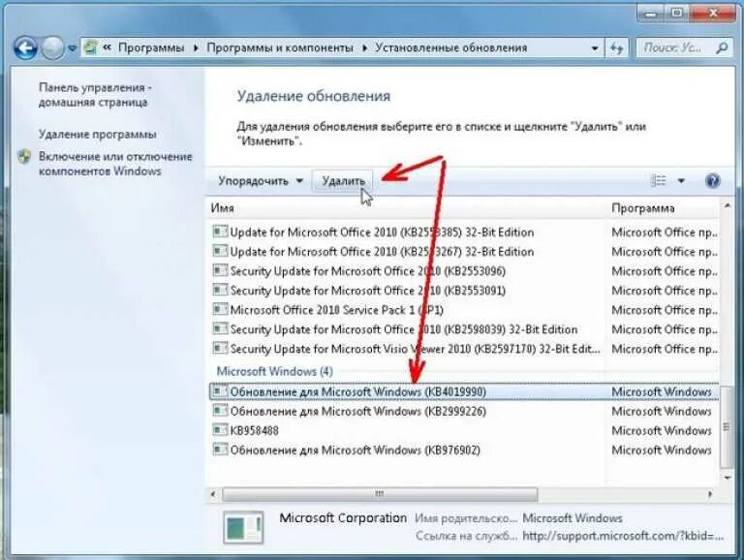Open the address bar history dropdown

point(594,48)
